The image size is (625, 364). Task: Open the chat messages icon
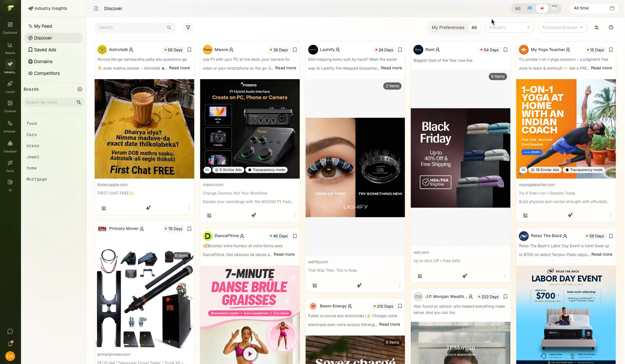[10, 332]
